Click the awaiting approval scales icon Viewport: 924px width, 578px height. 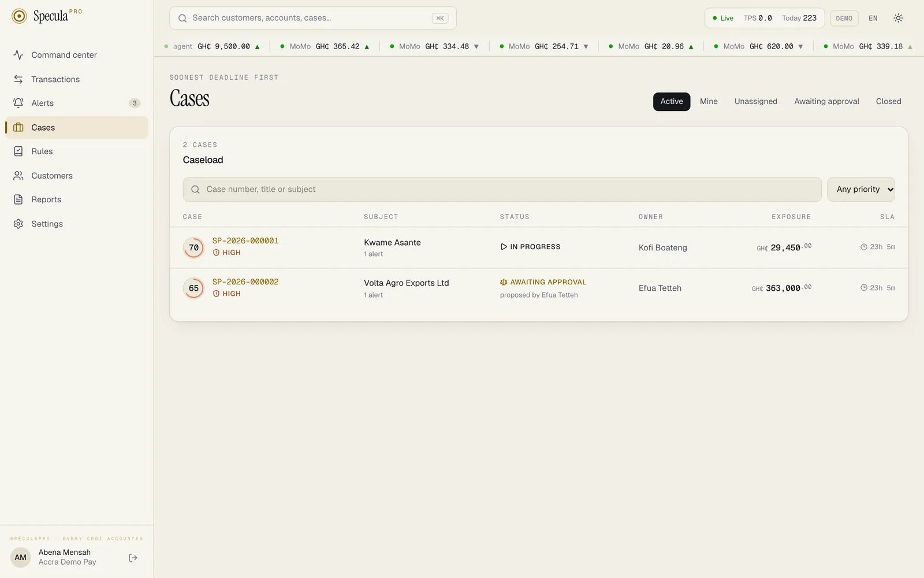click(504, 282)
